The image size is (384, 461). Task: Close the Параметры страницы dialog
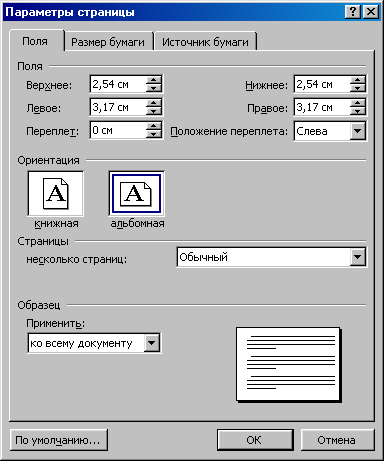(x=371, y=12)
